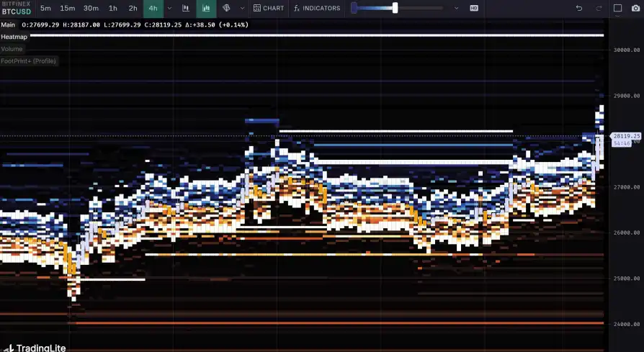Select the candlestick chart type icon
The width and height of the screenshot is (644, 352).
click(x=186, y=8)
